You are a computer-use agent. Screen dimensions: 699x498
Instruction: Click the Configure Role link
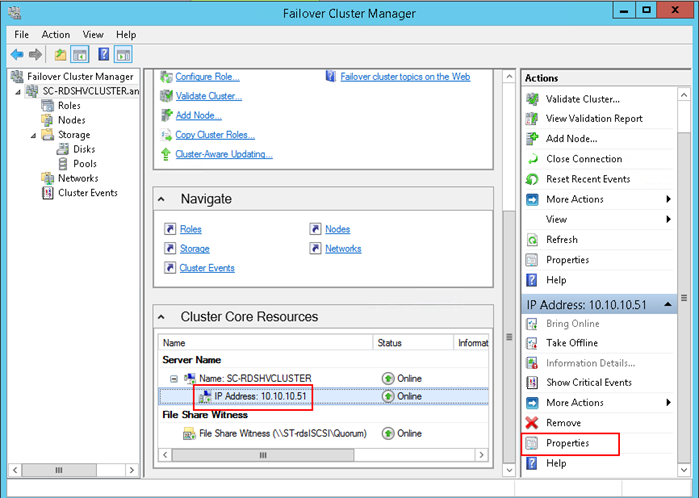pyautogui.click(x=207, y=77)
